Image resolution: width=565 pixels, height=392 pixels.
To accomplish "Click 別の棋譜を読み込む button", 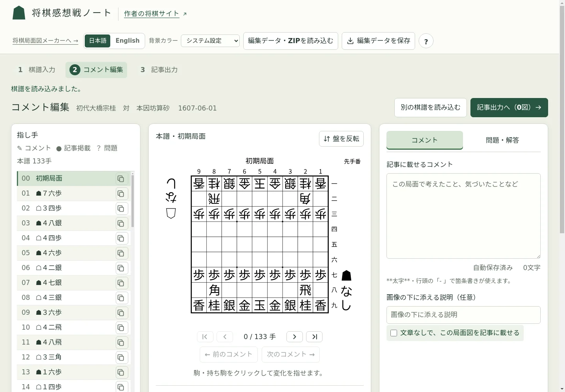I will click(x=430, y=107).
